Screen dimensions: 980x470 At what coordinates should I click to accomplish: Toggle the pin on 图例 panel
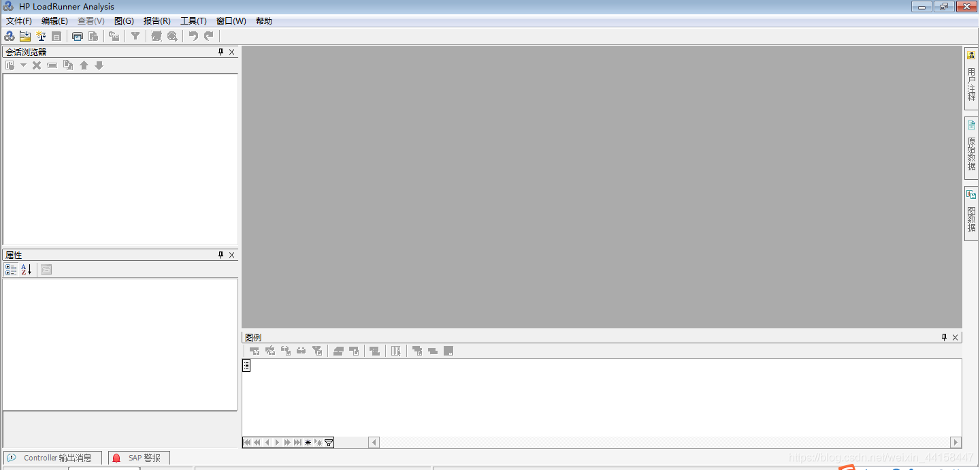point(944,337)
